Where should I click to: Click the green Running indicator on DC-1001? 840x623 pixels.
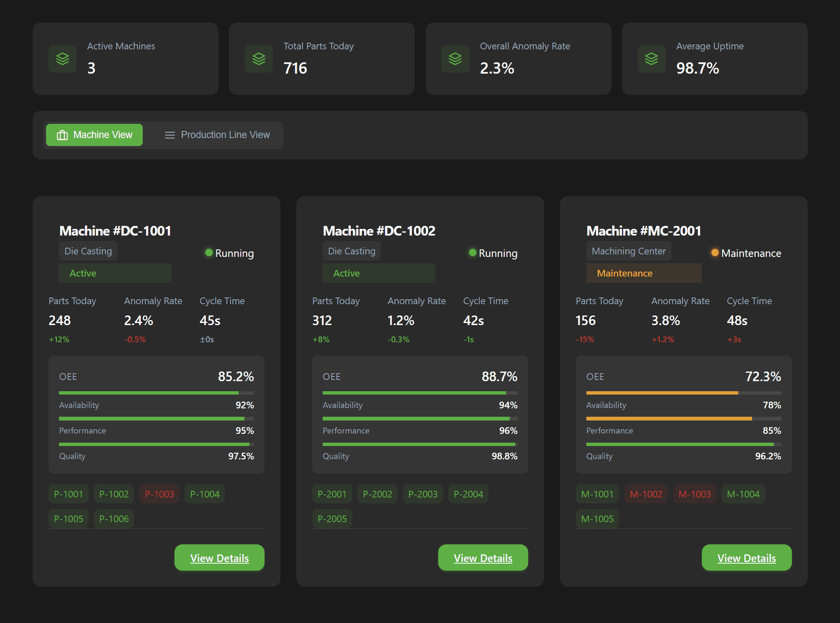pyautogui.click(x=209, y=253)
